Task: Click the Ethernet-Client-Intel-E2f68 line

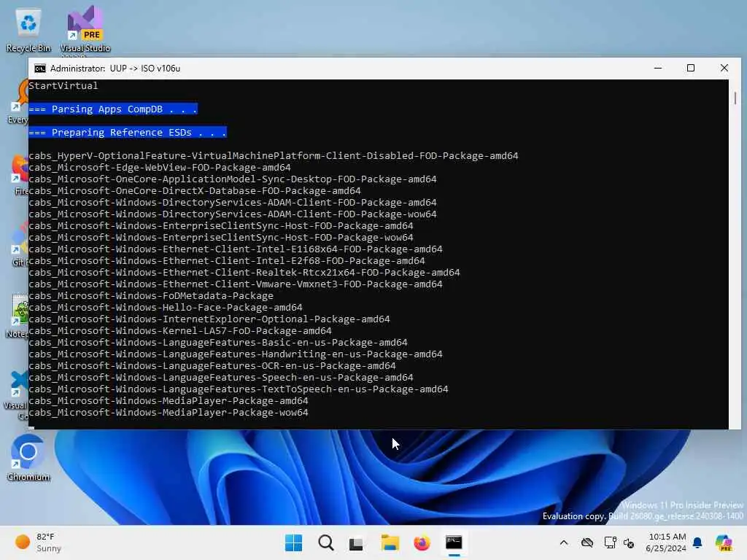Action: [x=227, y=261]
